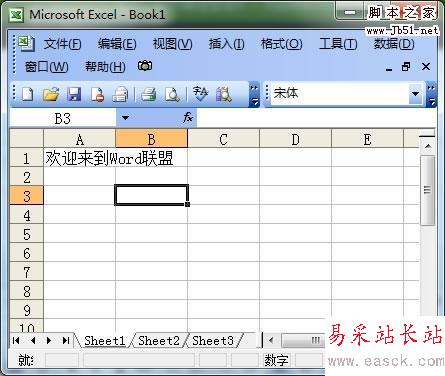Open the 格式(O) menu

pyautogui.click(x=281, y=44)
